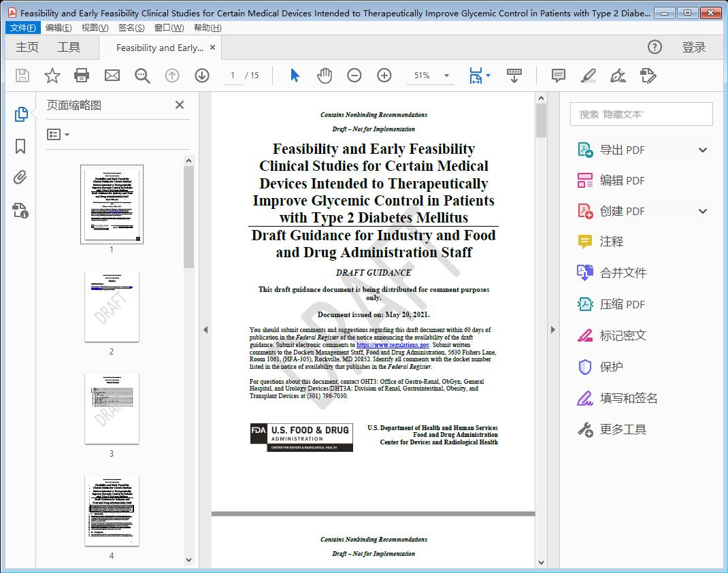The height and width of the screenshot is (573, 728).
Task: Select the Hand tool in the toolbar
Action: [325, 76]
